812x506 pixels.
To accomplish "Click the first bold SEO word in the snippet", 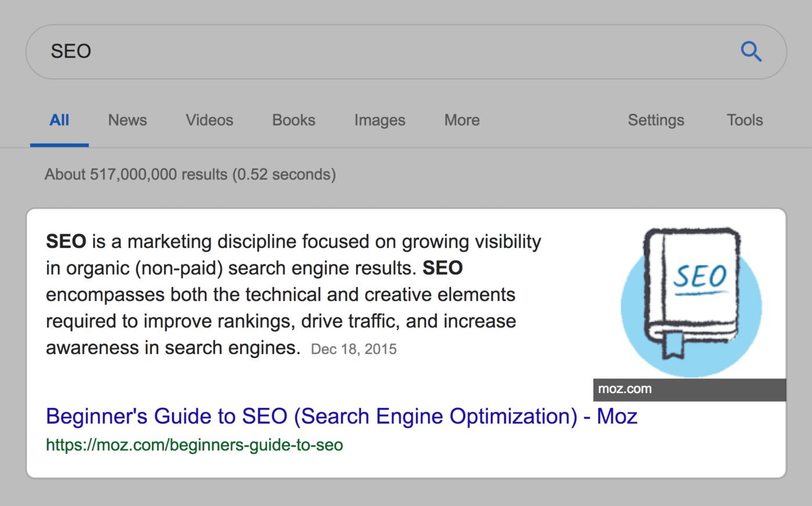I will 66,241.
